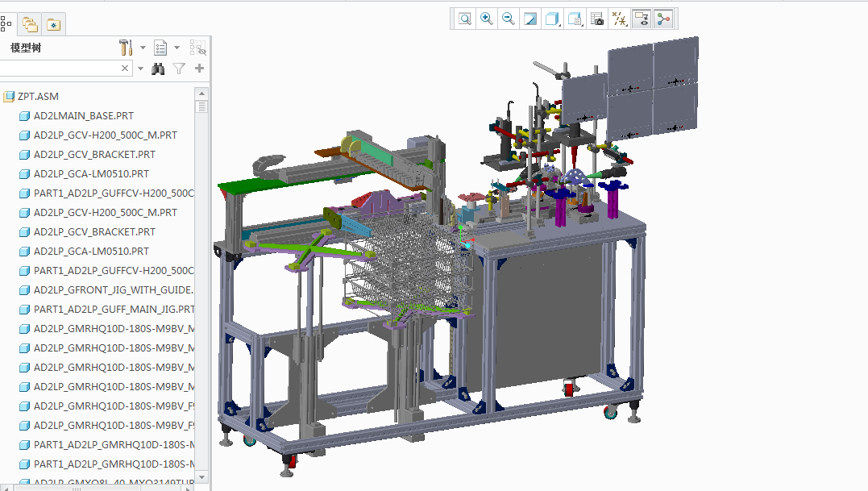This screenshot has width=868, height=491.
Task: Click the Refit view icon
Action: [465, 19]
